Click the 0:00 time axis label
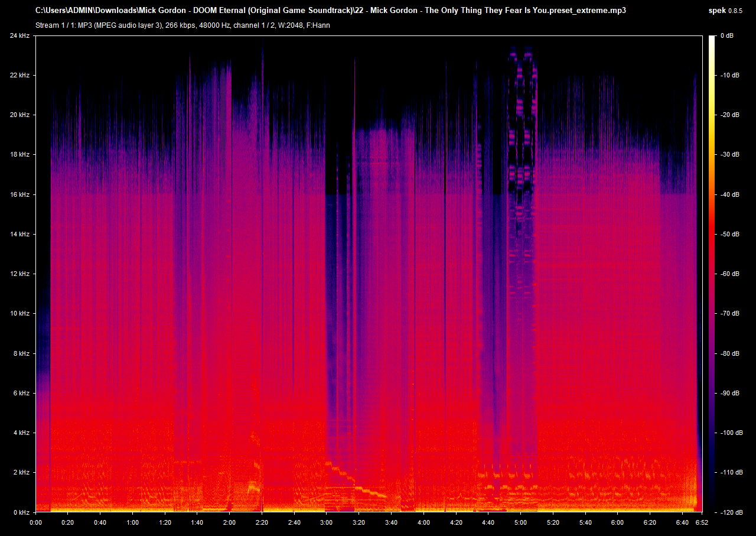Viewport: 756px width, 536px height. [35, 523]
